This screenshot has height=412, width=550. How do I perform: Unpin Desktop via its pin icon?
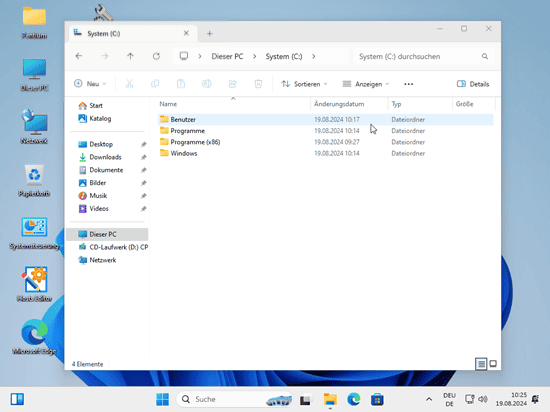click(143, 144)
